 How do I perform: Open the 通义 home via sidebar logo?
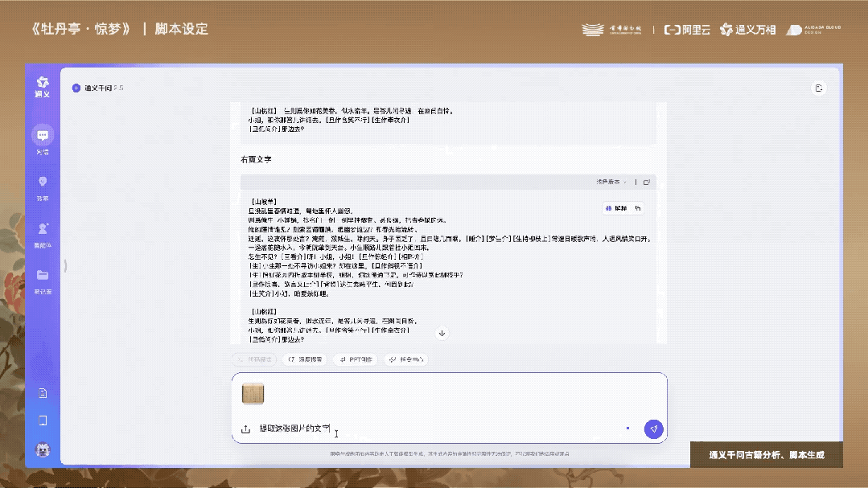[43, 84]
